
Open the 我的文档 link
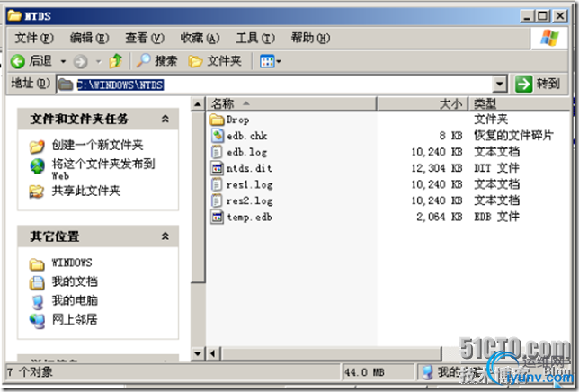[75, 281]
